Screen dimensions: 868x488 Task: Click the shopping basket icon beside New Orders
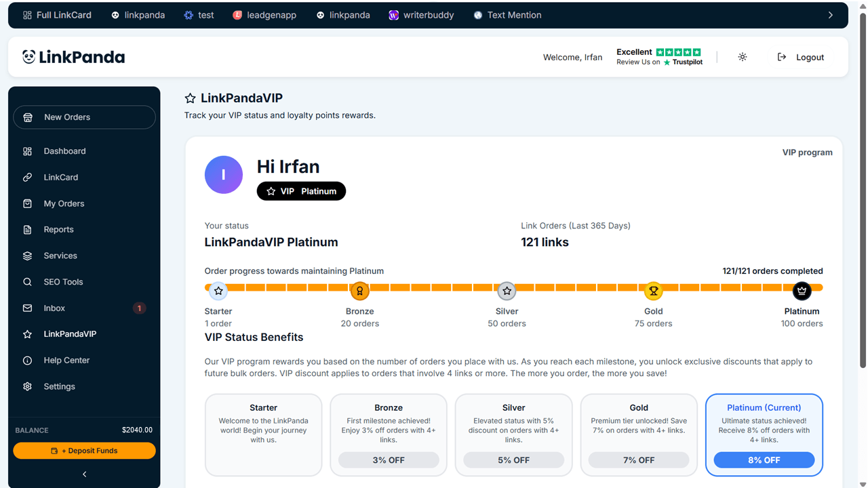[28, 117]
